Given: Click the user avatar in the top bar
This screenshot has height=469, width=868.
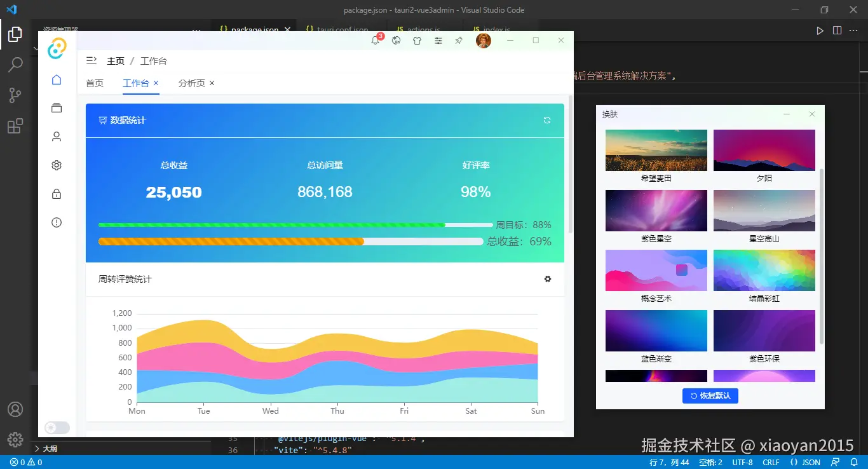Looking at the screenshot, I should pos(484,40).
